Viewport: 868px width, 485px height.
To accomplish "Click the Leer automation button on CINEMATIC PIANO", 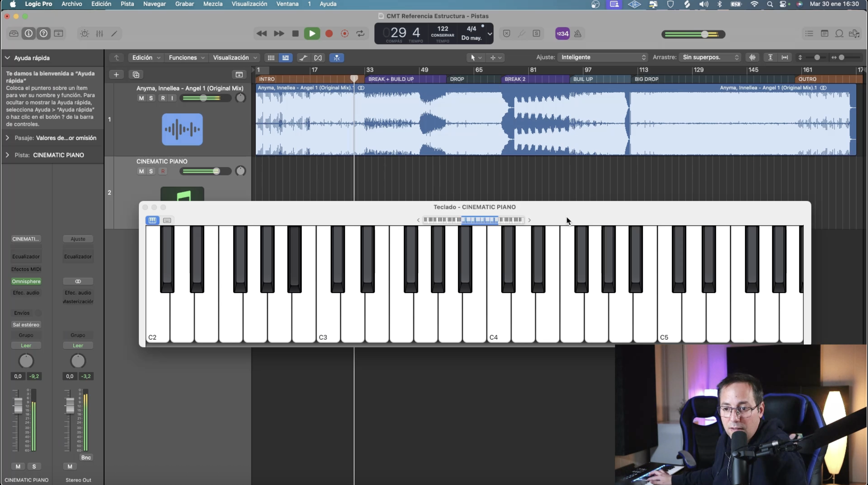I will 26,346.
